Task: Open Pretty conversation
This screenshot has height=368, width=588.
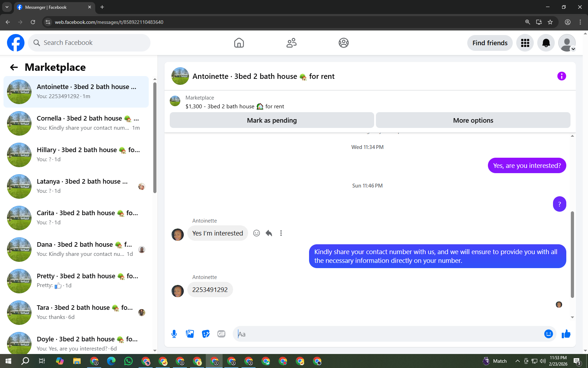Action: pyautogui.click(x=76, y=281)
